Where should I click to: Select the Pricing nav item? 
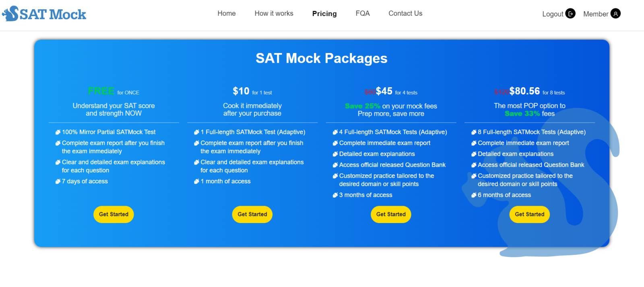point(324,14)
